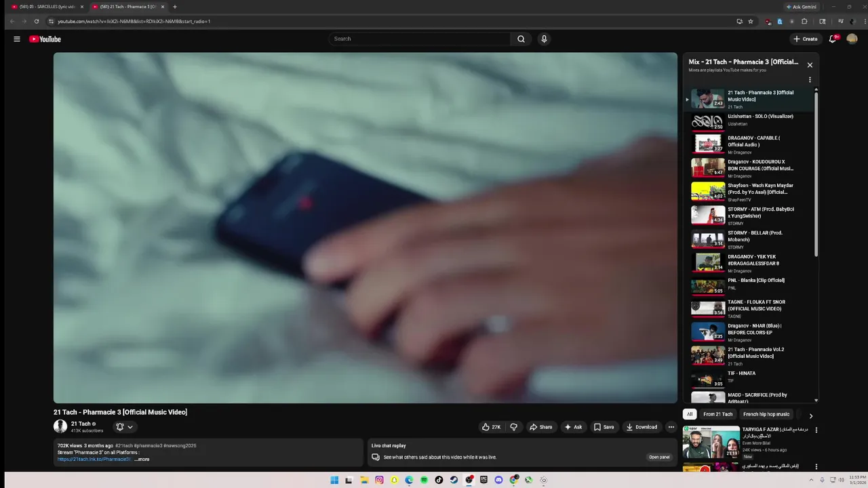Image resolution: width=868 pixels, height=488 pixels.
Task: Play STORMY - BELLAR from playlist
Action: (x=749, y=239)
